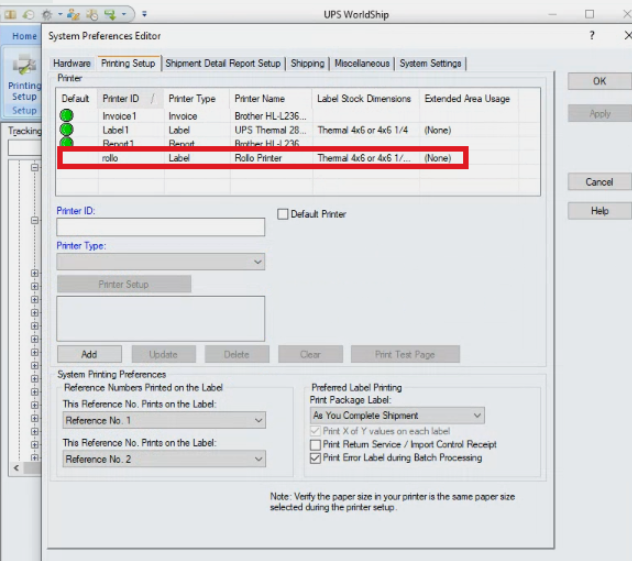Minimize the UPS WorldShip window
Viewport: 632px width, 561px height.
tap(552, 15)
